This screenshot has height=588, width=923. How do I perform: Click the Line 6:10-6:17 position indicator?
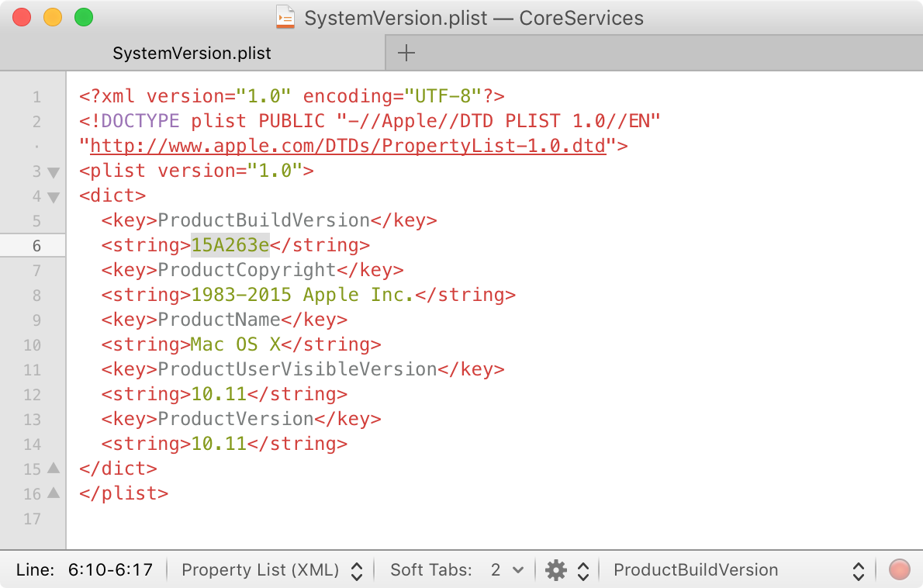[85, 569]
